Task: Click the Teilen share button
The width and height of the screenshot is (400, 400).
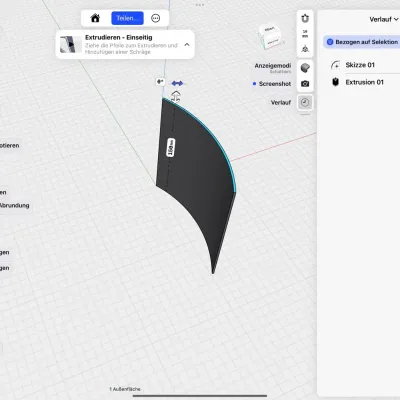Action: (x=127, y=18)
